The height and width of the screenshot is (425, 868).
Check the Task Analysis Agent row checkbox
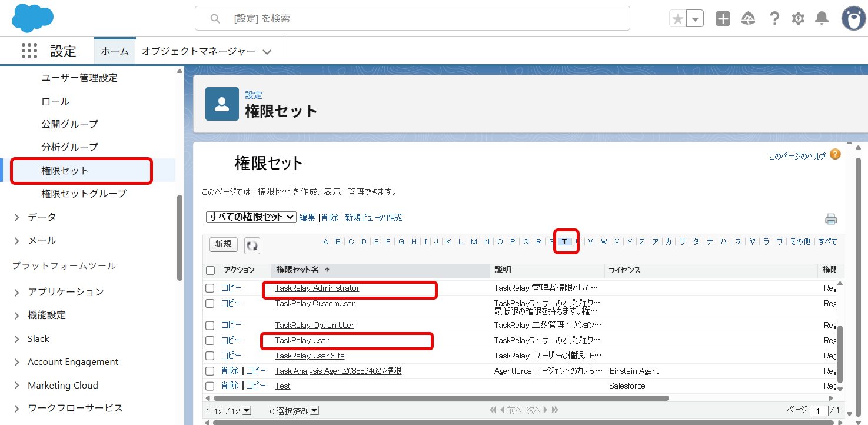coord(210,371)
